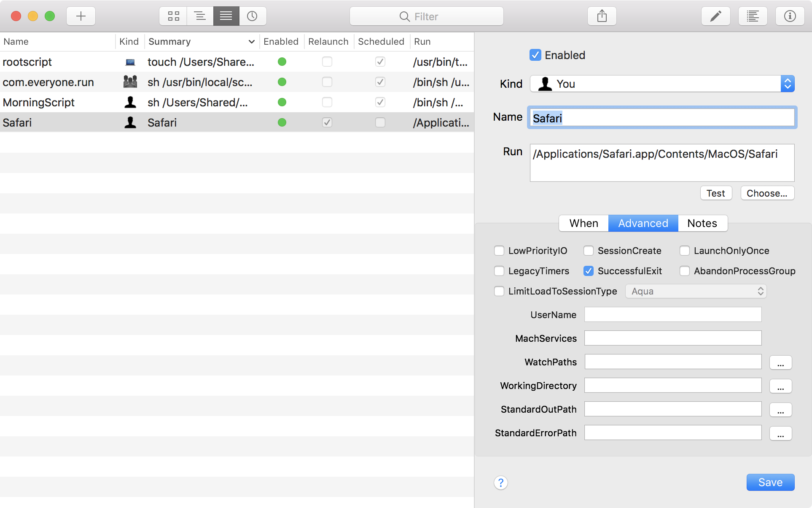812x508 pixels.
Task: Enable the LaunchOnlyOnce option
Action: click(685, 251)
